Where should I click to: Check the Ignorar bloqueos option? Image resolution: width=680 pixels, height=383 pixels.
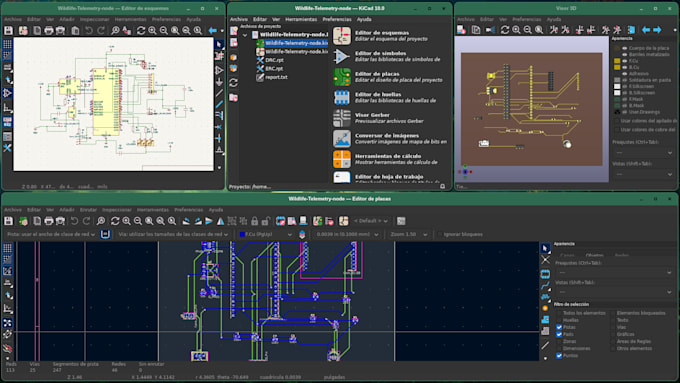coord(440,234)
